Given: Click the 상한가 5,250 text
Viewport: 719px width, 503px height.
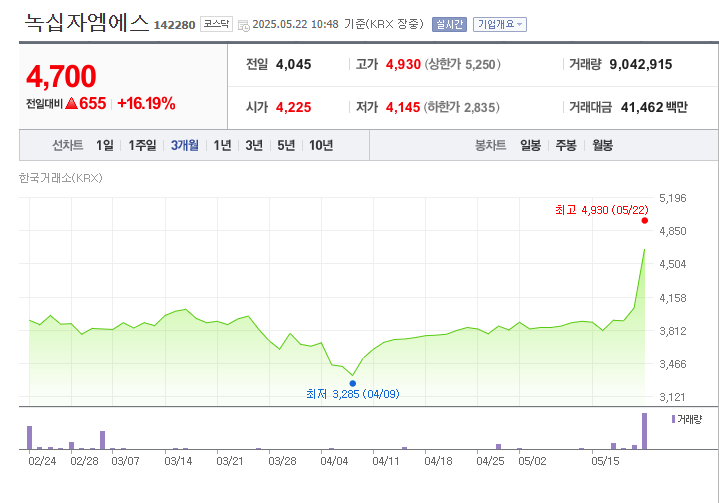Looking at the screenshot, I should (462, 64).
